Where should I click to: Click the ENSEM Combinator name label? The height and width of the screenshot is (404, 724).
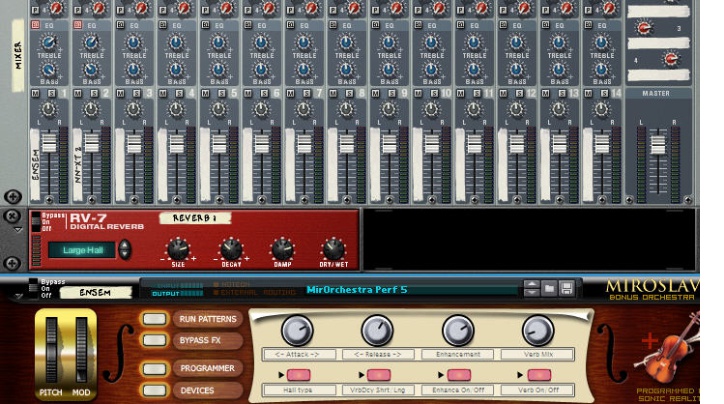coord(96,292)
